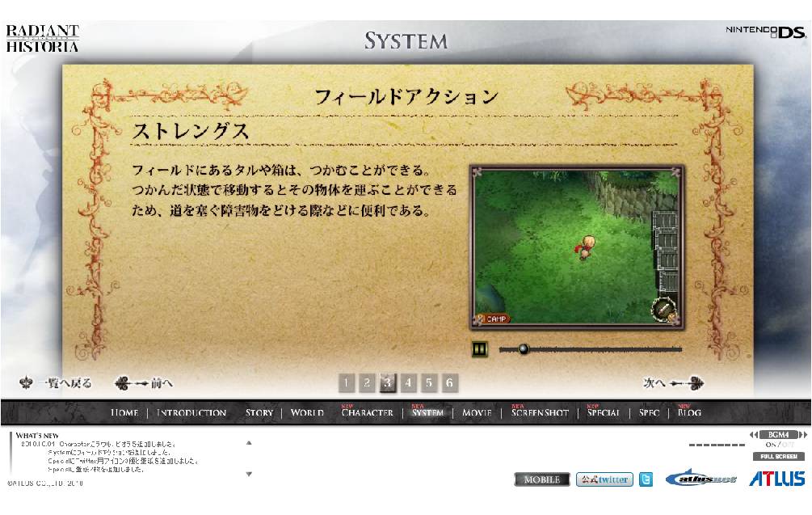Pause the gameplay video
Viewport: 812px width, 515px height.
[480, 349]
